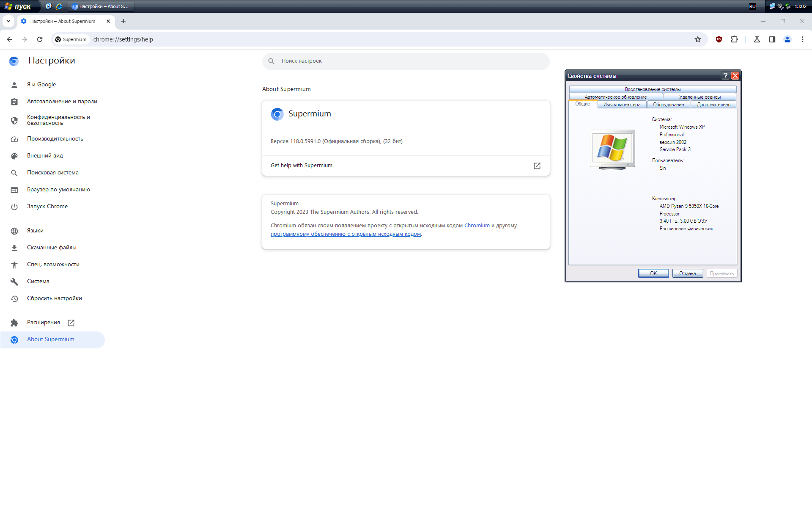The width and height of the screenshot is (812, 508).
Task: Open the three-dot browser menu
Action: pyautogui.click(x=803, y=39)
